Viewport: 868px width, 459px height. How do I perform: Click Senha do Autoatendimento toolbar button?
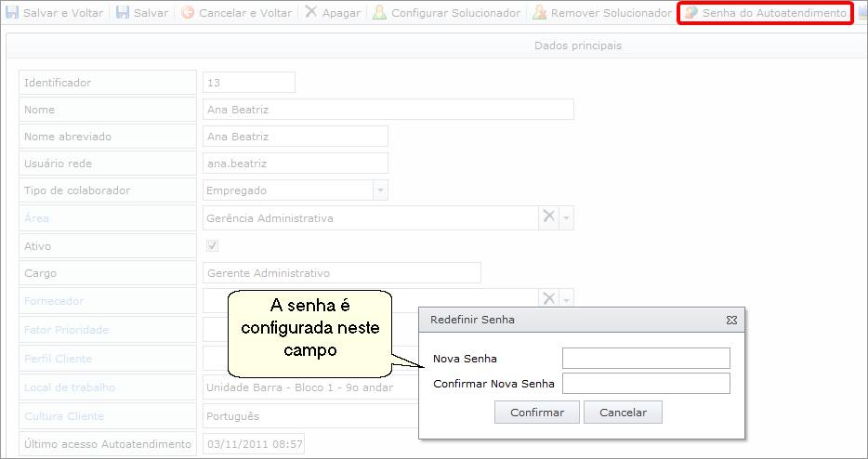pyautogui.click(x=766, y=12)
